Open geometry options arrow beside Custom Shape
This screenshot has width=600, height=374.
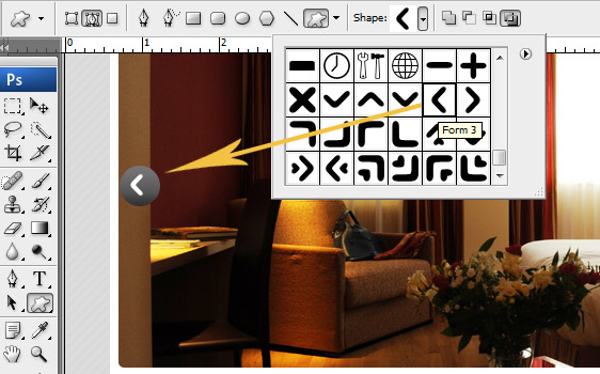[x=336, y=18]
